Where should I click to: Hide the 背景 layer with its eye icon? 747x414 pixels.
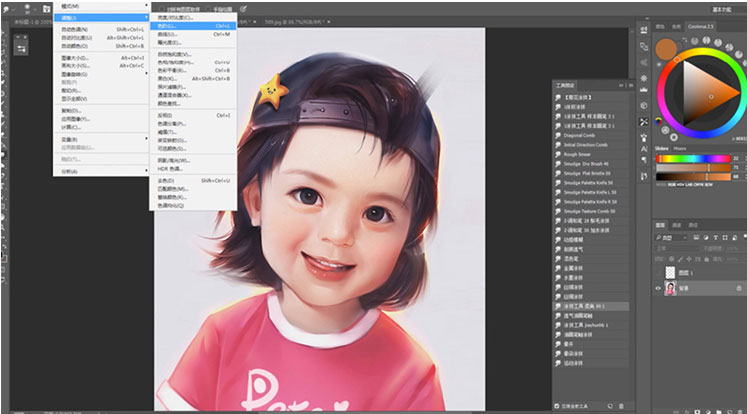point(658,288)
